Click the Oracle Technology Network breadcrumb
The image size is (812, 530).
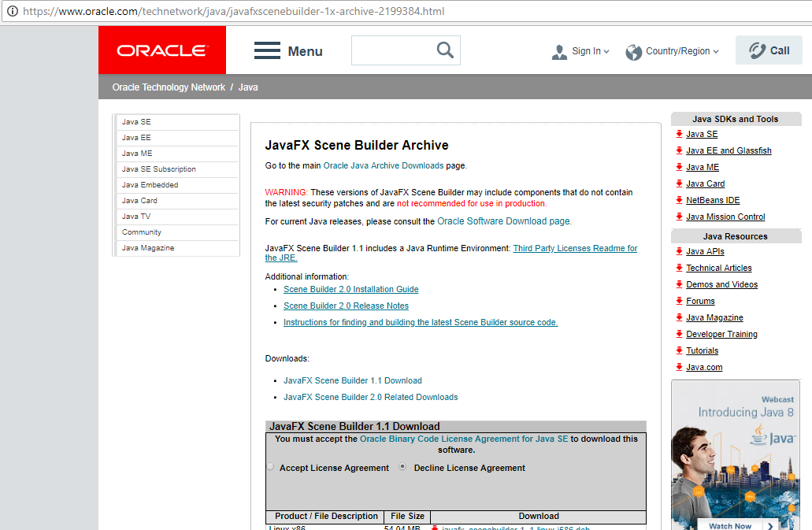pos(169,87)
